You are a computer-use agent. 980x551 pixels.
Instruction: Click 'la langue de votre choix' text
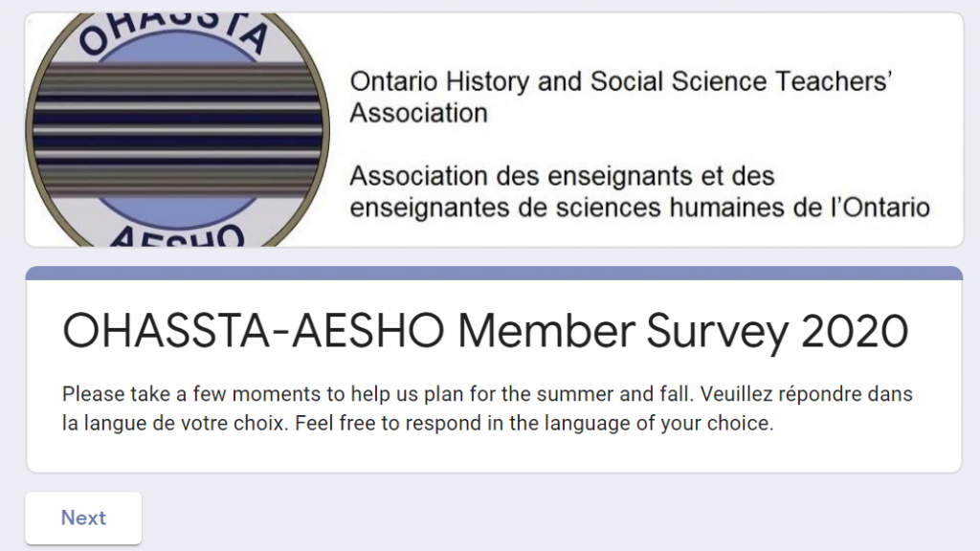pyautogui.click(x=174, y=424)
